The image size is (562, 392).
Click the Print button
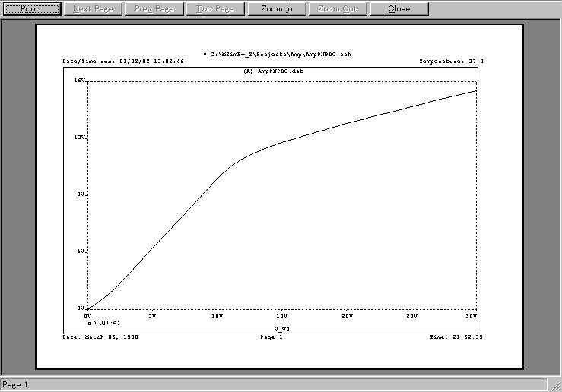pyautogui.click(x=33, y=9)
